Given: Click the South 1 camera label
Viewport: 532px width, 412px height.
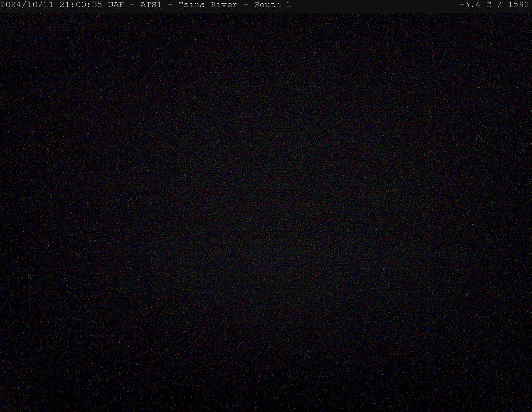Looking at the screenshot, I should click(x=273, y=5).
